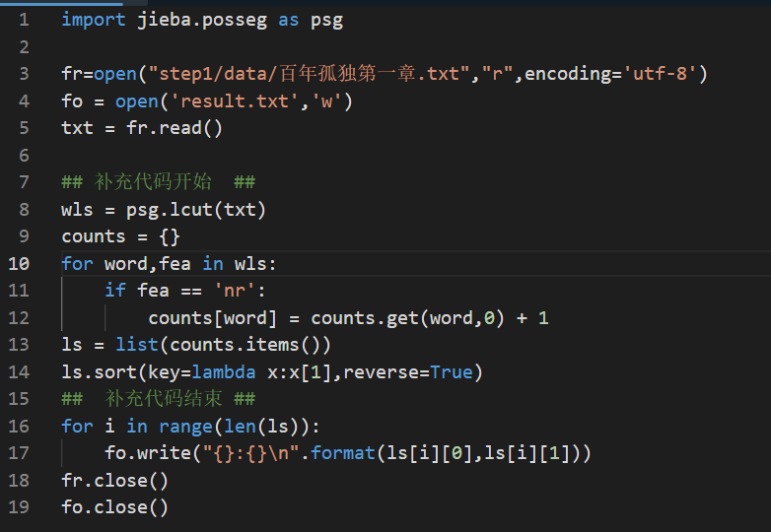Click the 补充代码开始 comment
771x532 pixels.
158,182
